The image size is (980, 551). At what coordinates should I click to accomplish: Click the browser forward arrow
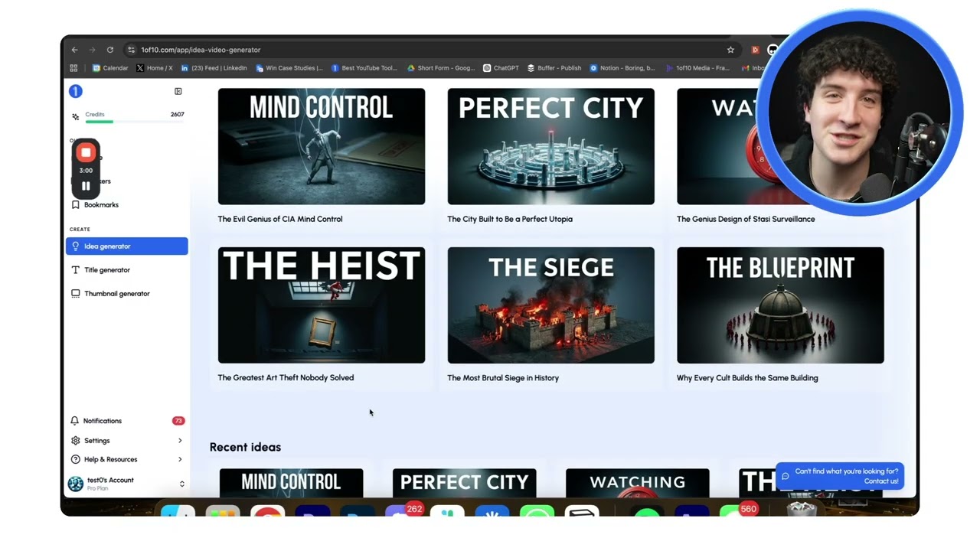[92, 50]
